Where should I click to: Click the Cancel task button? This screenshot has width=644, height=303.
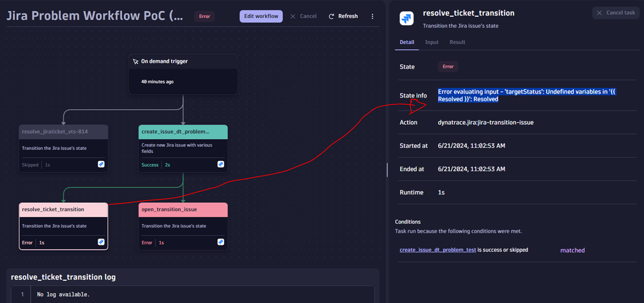[616, 13]
